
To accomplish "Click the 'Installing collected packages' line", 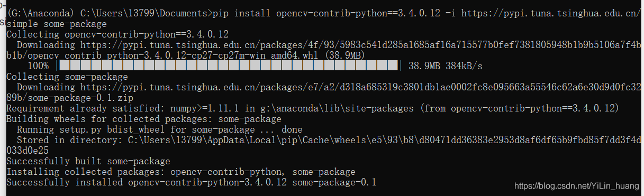I will click(x=181, y=172).
